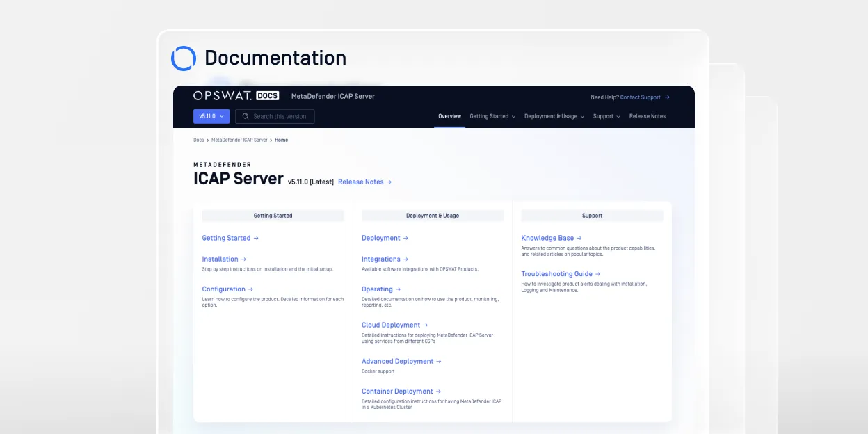
Task: Expand the Support nav menu
Action: [607, 116]
